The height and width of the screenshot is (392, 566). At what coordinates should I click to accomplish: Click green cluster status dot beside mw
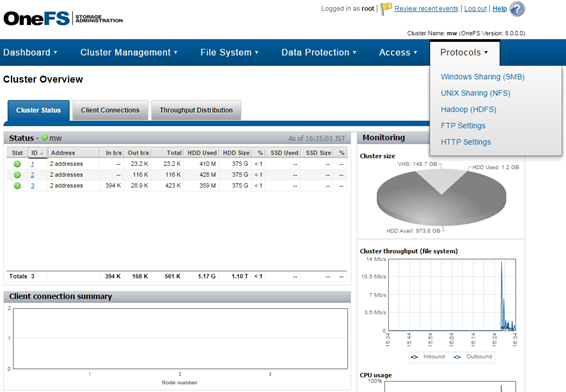(x=44, y=138)
